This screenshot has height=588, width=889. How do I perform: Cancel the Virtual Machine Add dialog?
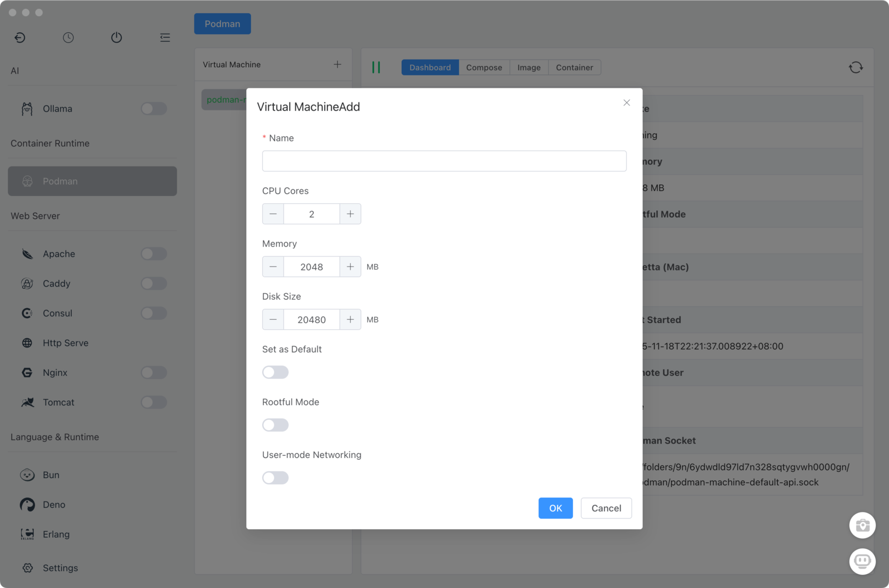pos(606,508)
